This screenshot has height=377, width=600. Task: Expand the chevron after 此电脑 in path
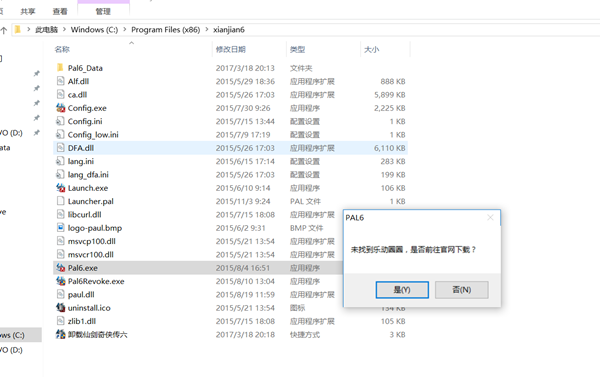coord(64,29)
